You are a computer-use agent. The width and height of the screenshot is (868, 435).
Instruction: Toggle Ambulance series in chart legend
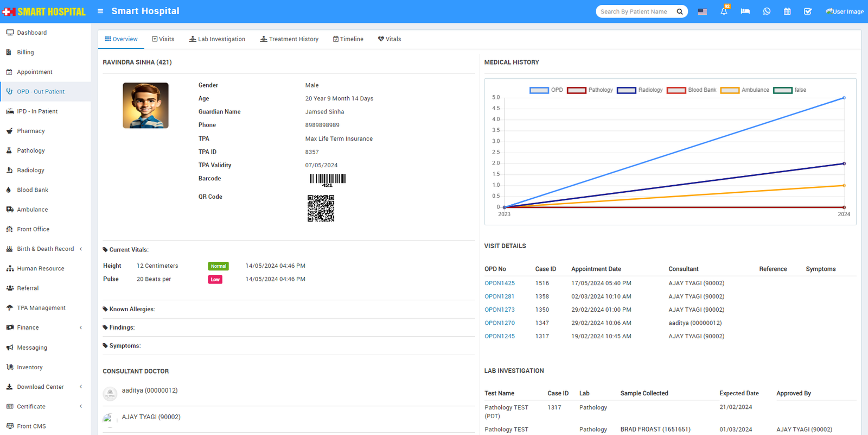[x=745, y=90]
